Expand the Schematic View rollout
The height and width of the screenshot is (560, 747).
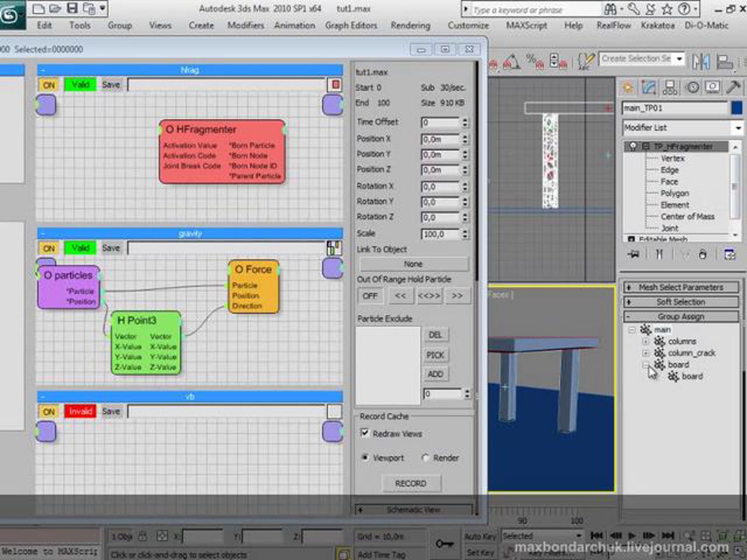(x=413, y=510)
